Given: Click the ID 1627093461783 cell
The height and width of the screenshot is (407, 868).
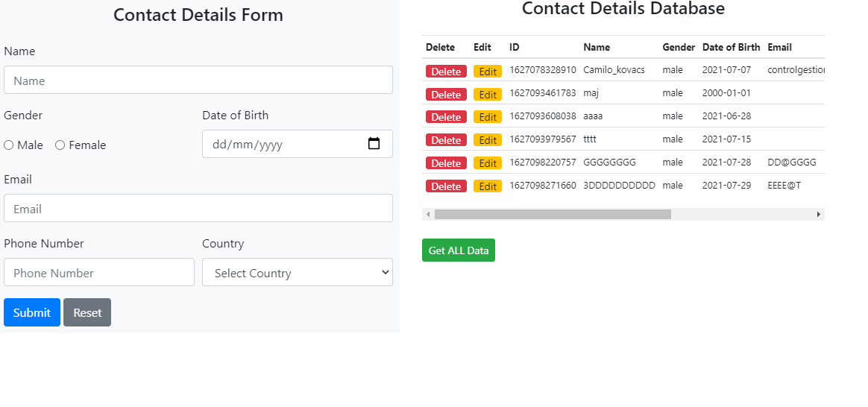Looking at the screenshot, I should [x=543, y=93].
